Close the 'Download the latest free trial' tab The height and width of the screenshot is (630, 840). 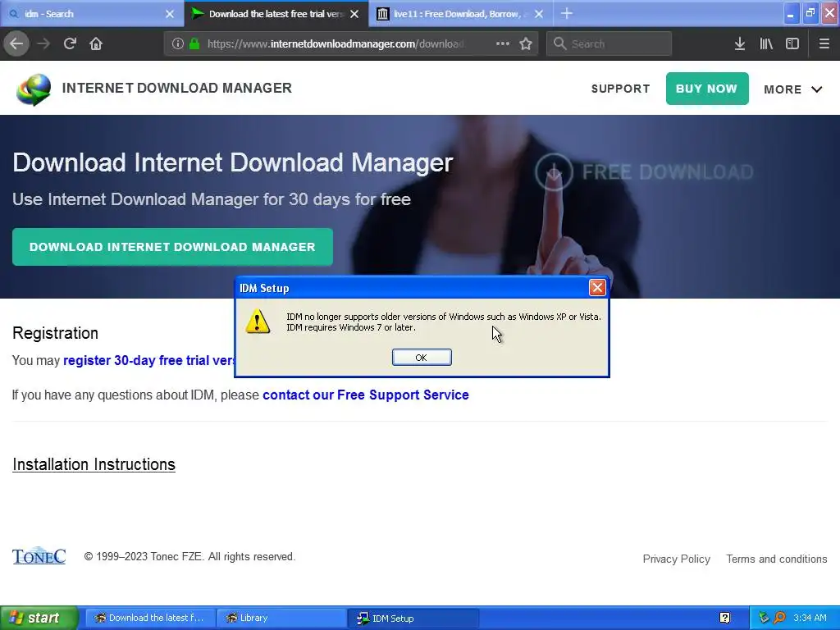click(354, 14)
